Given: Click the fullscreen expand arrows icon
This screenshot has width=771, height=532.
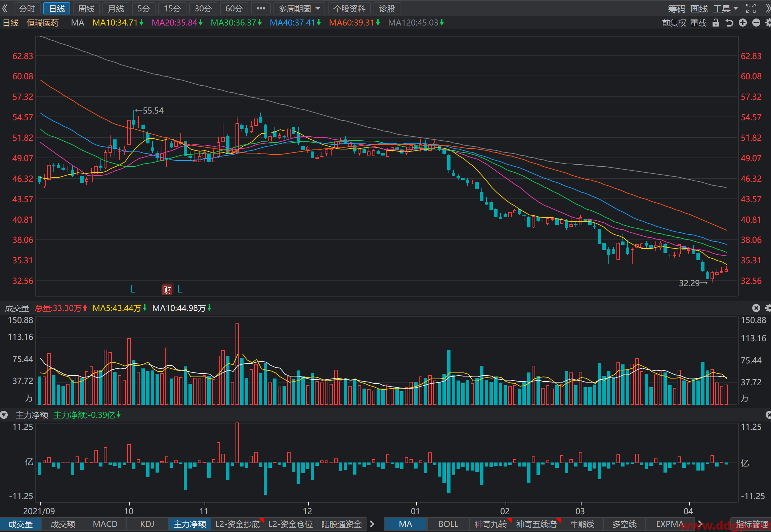Looking at the screenshot, I should tap(751, 8).
